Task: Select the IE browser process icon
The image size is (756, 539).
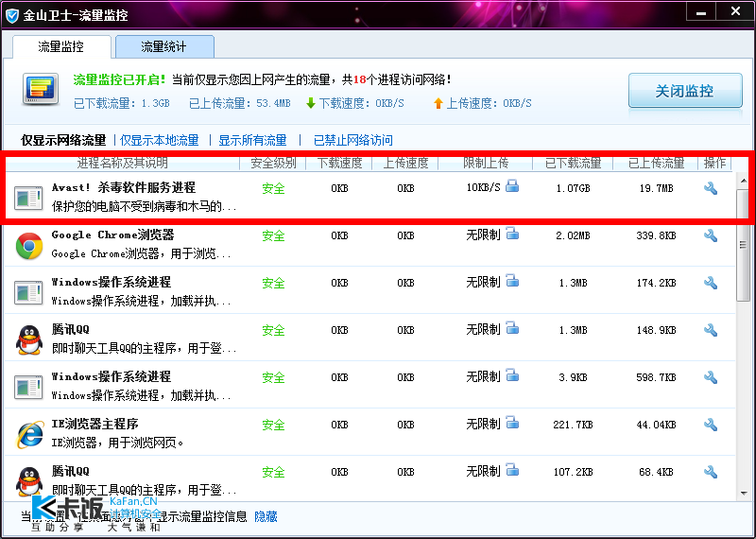Action: click(x=29, y=434)
